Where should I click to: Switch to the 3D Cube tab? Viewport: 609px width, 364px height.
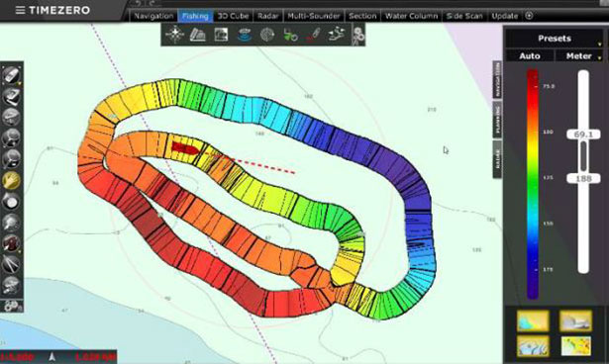click(233, 16)
